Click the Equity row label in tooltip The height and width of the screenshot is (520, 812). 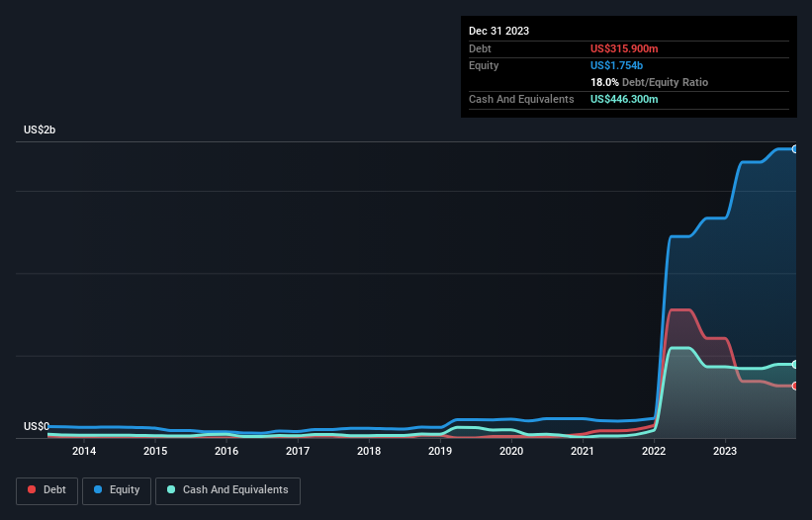(x=484, y=65)
